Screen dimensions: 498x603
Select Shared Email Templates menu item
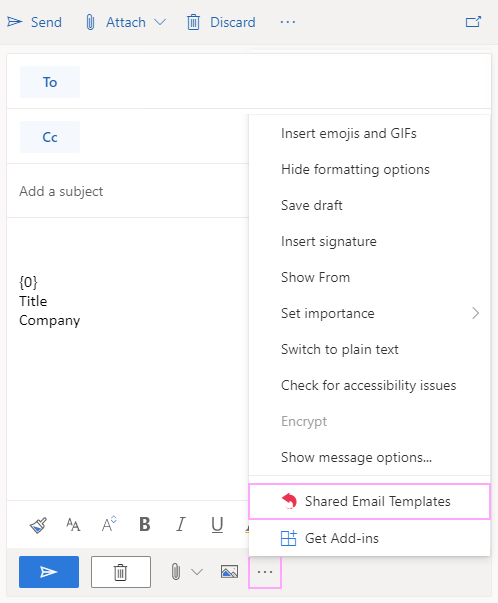[x=370, y=501]
